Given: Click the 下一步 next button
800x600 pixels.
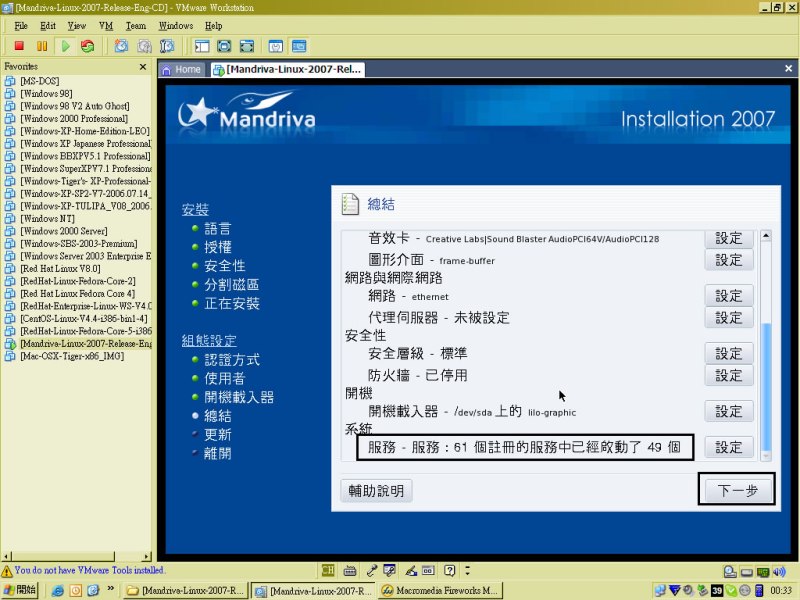Looking at the screenshot, I should (737, 490).
